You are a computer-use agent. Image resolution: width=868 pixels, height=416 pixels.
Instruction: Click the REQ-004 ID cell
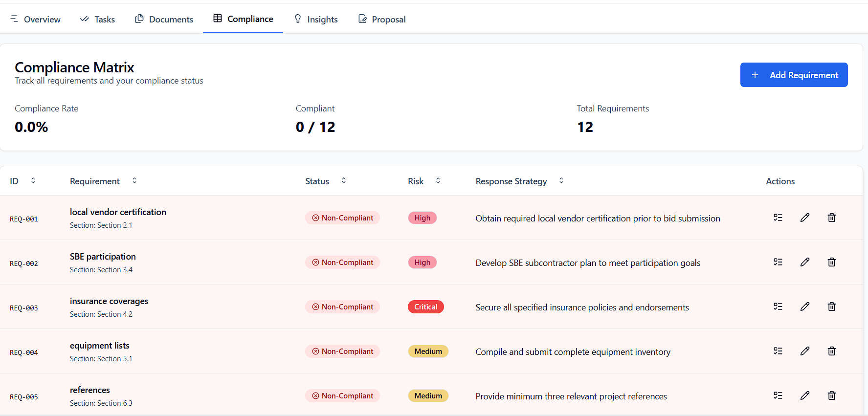(24, 352)
